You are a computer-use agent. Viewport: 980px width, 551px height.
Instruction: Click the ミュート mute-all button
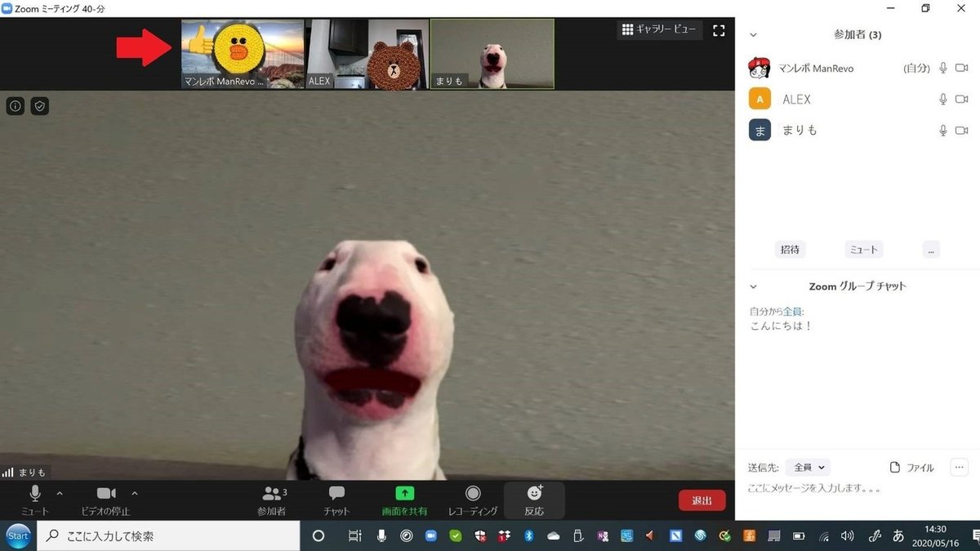point(864,250)
